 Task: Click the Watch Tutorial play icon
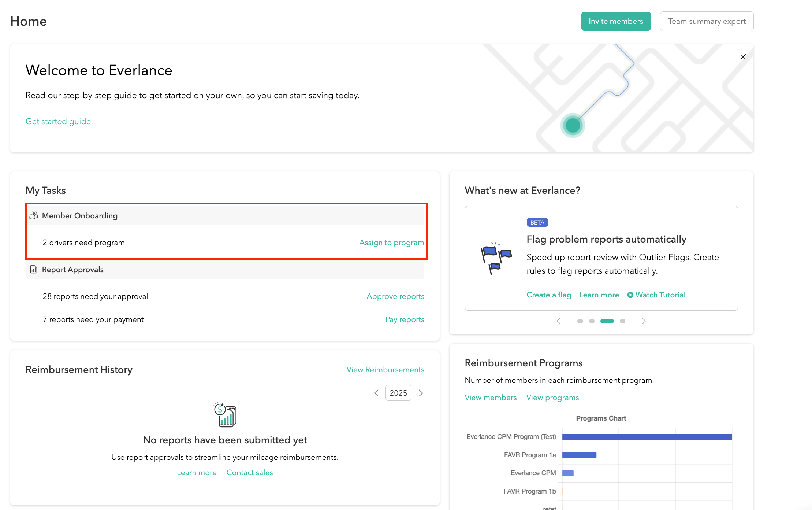coord(630,295)
